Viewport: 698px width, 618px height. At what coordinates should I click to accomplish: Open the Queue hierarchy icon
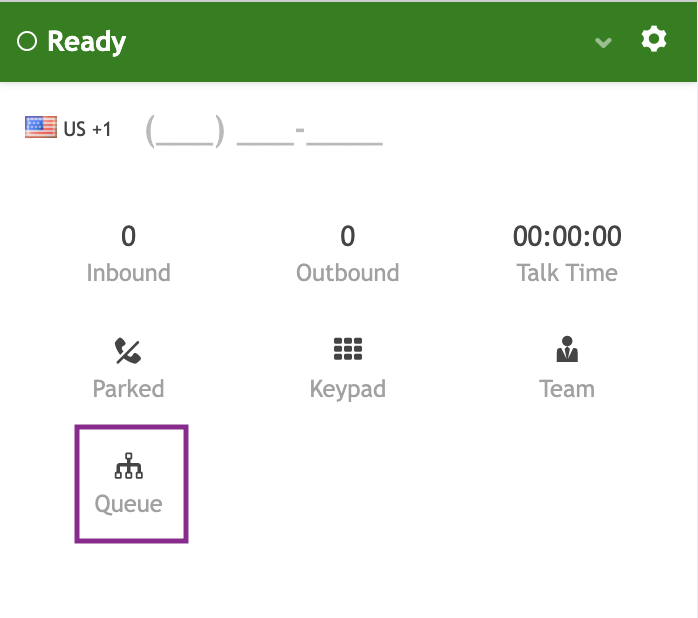coord(129,466)
